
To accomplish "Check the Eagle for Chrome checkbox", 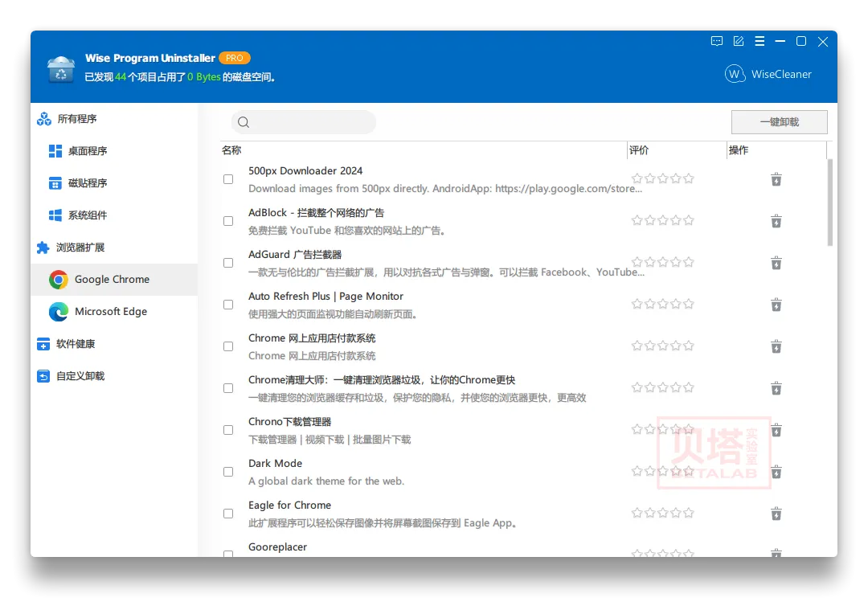I will pos(228,514).
